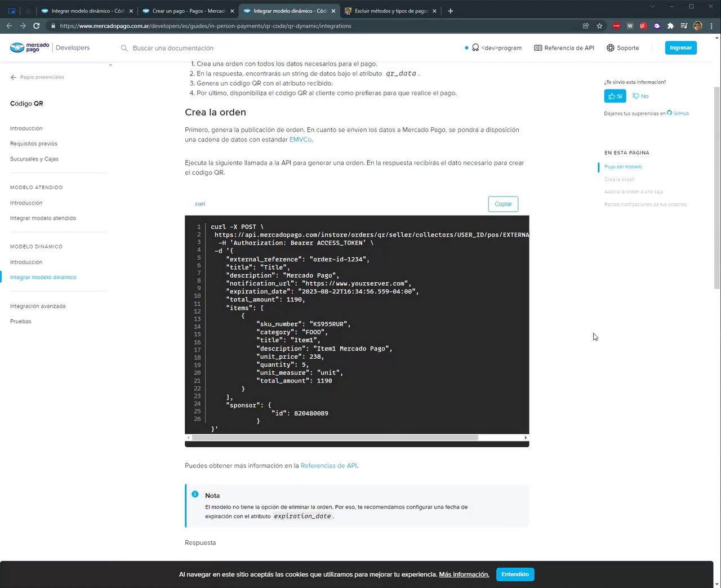The width and height of the screenshot is (721, 588).
Task: Click the Mercado Pago logo
Action: pyautogui.click(x=30, y=48)
